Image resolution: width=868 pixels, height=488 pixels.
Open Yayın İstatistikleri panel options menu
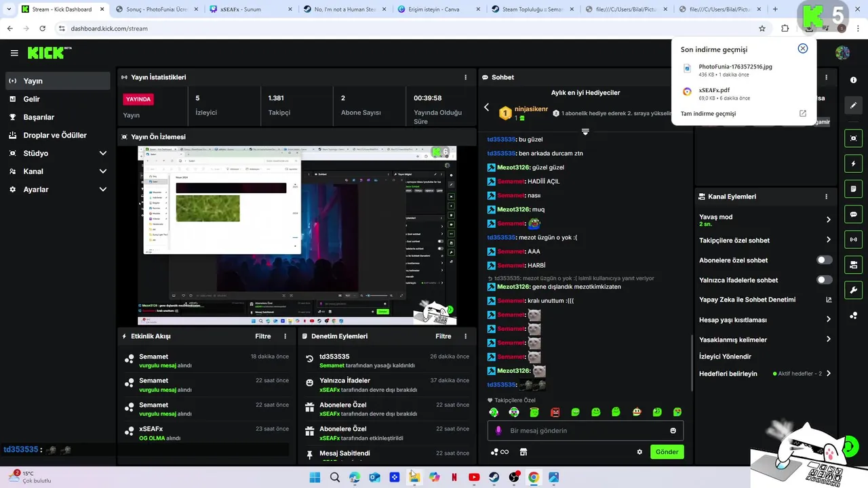(465, 77)
